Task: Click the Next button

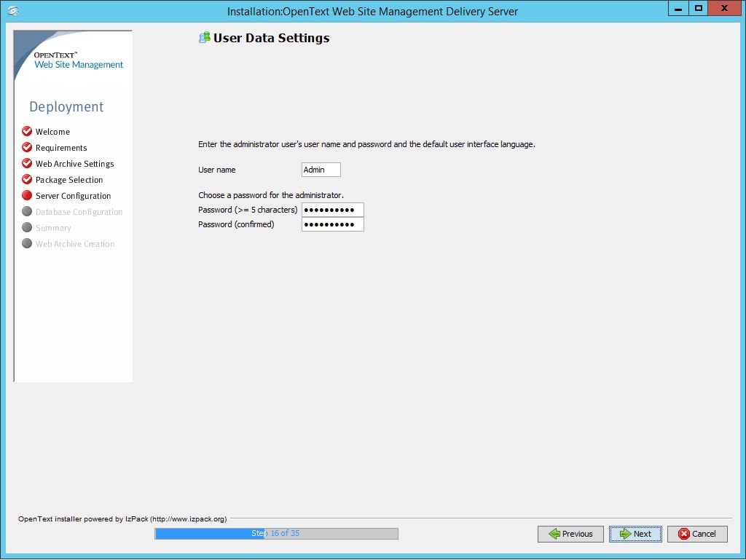Action: tap(635, 534)
